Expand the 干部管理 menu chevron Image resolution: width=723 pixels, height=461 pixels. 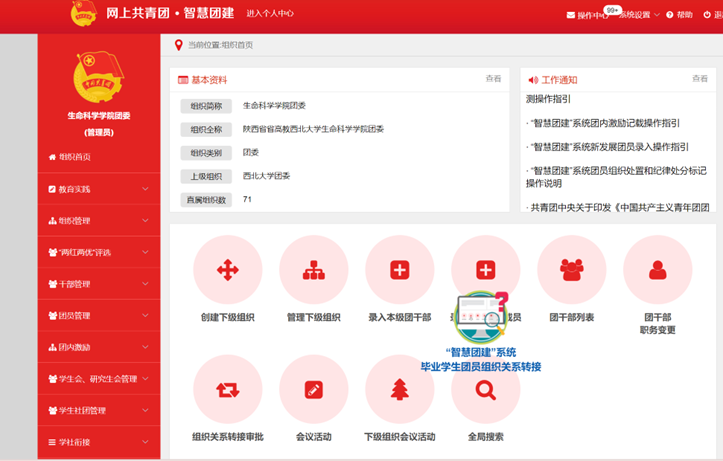click(145, 284)
